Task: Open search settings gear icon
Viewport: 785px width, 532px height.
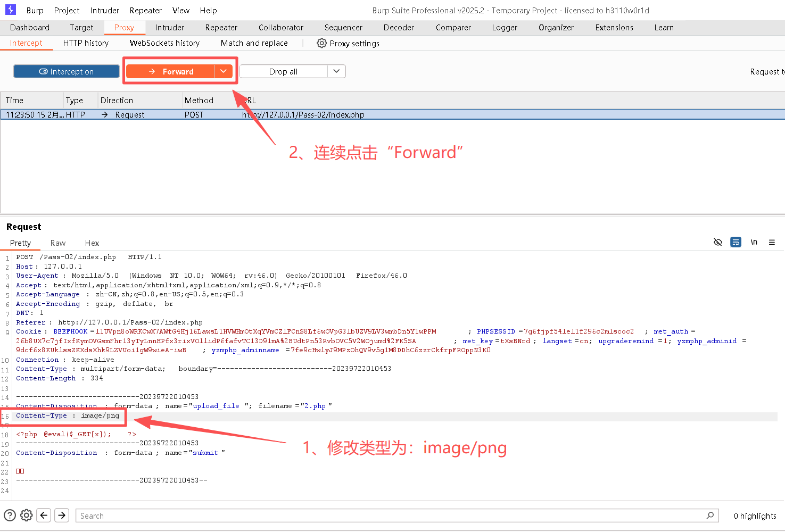Action: (x=27, y=515)
